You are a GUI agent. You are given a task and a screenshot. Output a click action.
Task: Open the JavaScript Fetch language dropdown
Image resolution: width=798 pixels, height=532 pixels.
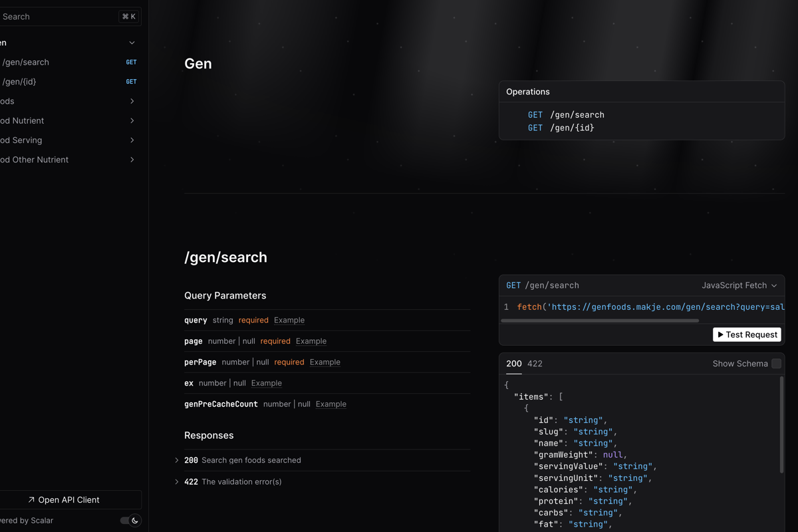pyautogui.click(x=739, y=285)
